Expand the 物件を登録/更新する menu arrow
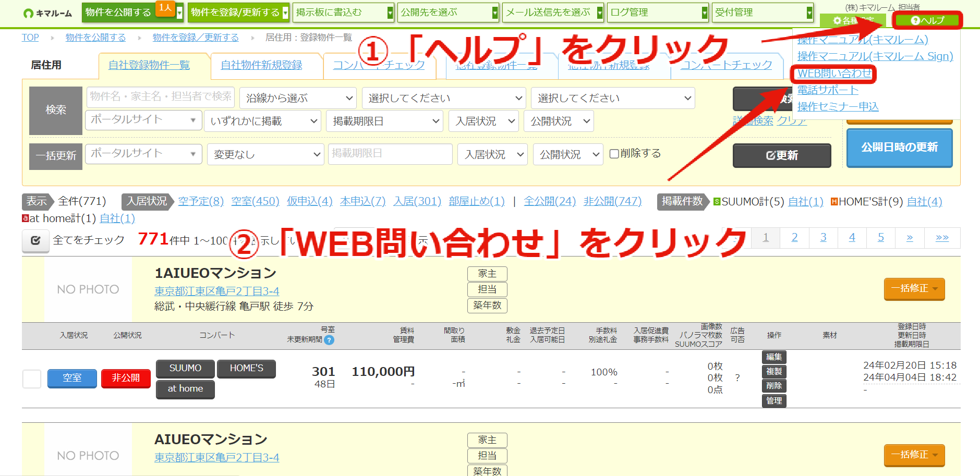 pyautogui.click(x=285, y=13)
